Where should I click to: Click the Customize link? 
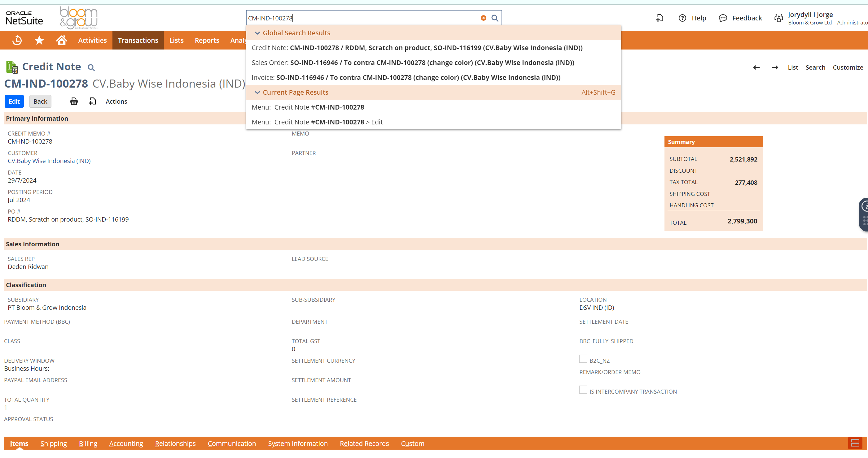tap(848, 68)
